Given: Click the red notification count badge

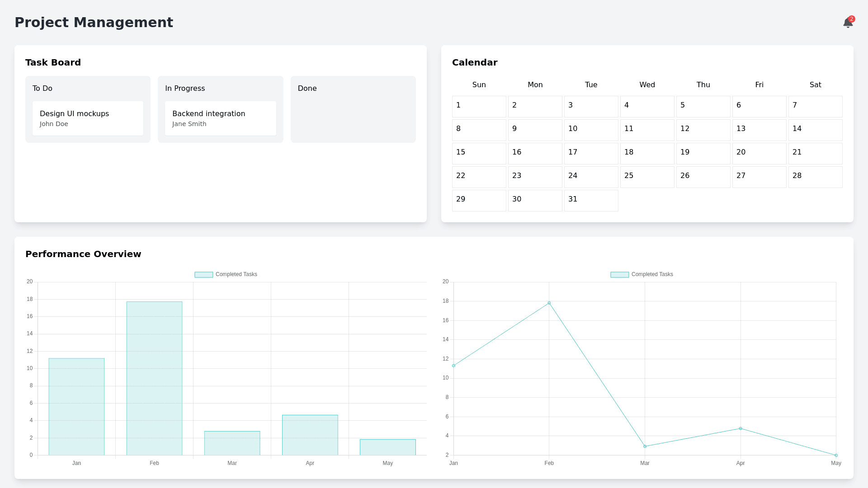Looking at the screenshot, I should (x=852, y=19).
